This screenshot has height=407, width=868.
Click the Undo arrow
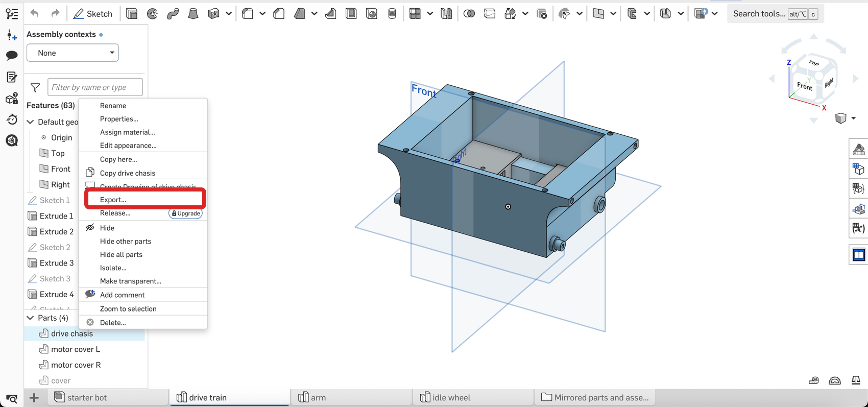[x=34, y=13]
